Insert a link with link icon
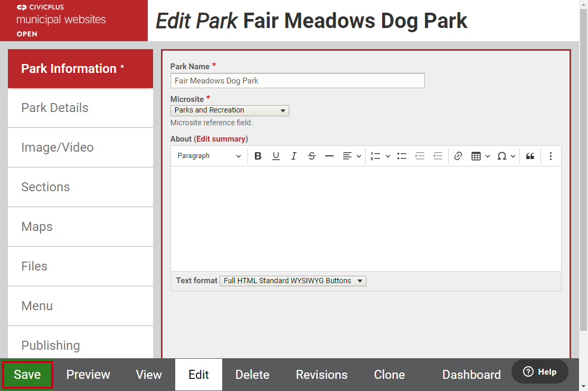This screenshot has height=391, width=588. pos(458,156)
